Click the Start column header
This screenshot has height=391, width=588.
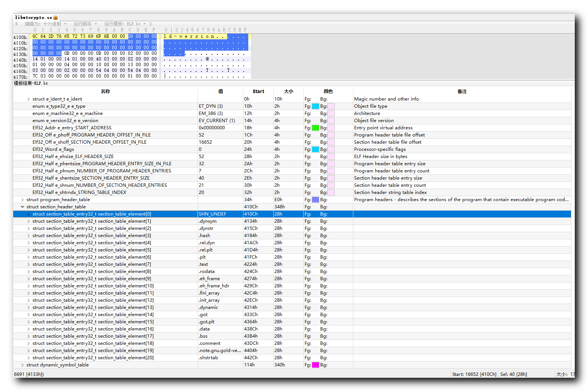[258, 92]
